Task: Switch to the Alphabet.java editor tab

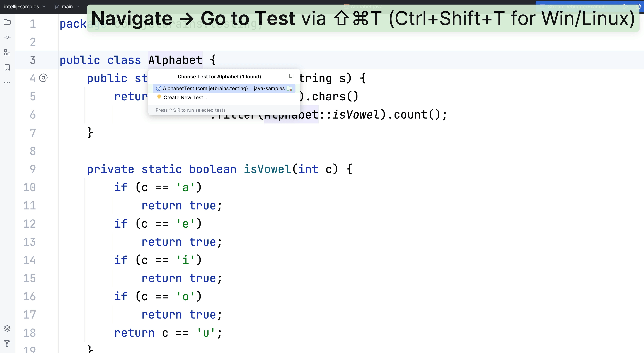Action: (x=366, y=6)
